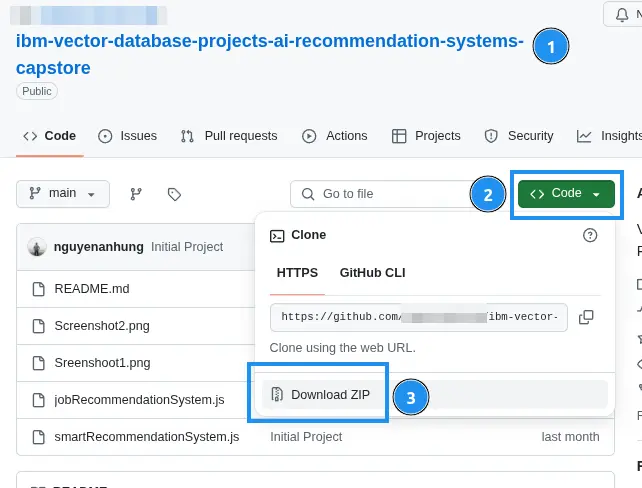Expand the main branch dropdown

click(63, 194)
